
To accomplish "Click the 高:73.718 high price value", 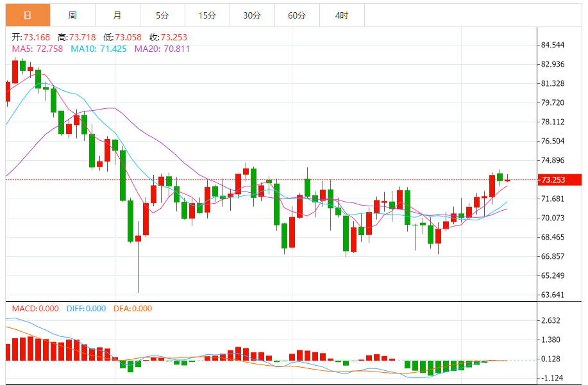I will point(77,37).
